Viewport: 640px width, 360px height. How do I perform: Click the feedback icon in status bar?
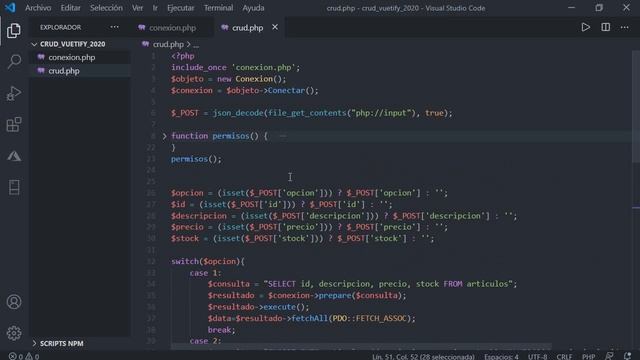(x=609, y=356)
